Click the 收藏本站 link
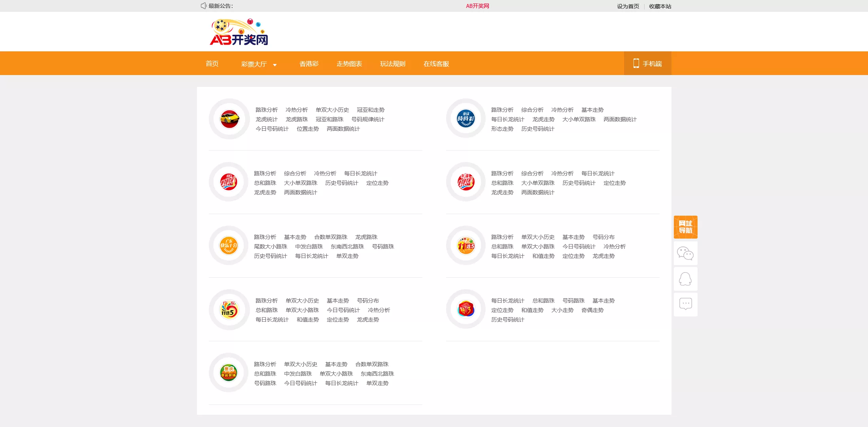The width and height of the screenshot is (868, 427). pyautogui.click(x=660, y=6)
